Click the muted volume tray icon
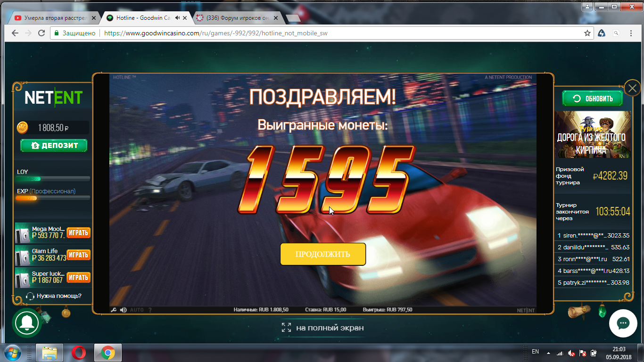The image size is (644, 362). 571,353
